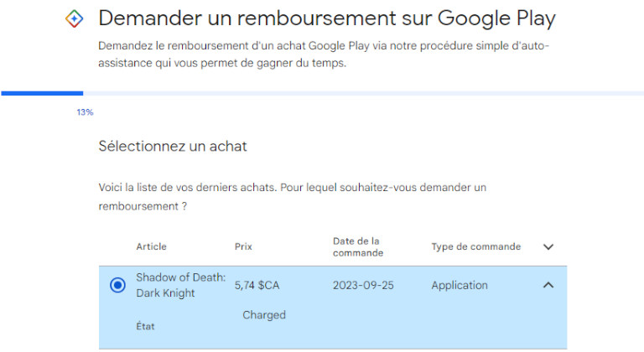Click the Google Play help diamond icon

point(75,19)
